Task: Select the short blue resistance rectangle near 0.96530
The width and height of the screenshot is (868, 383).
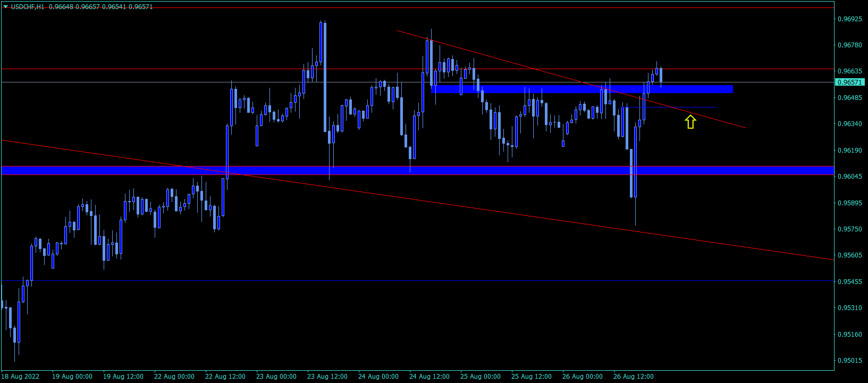Action: coord(582,89)
